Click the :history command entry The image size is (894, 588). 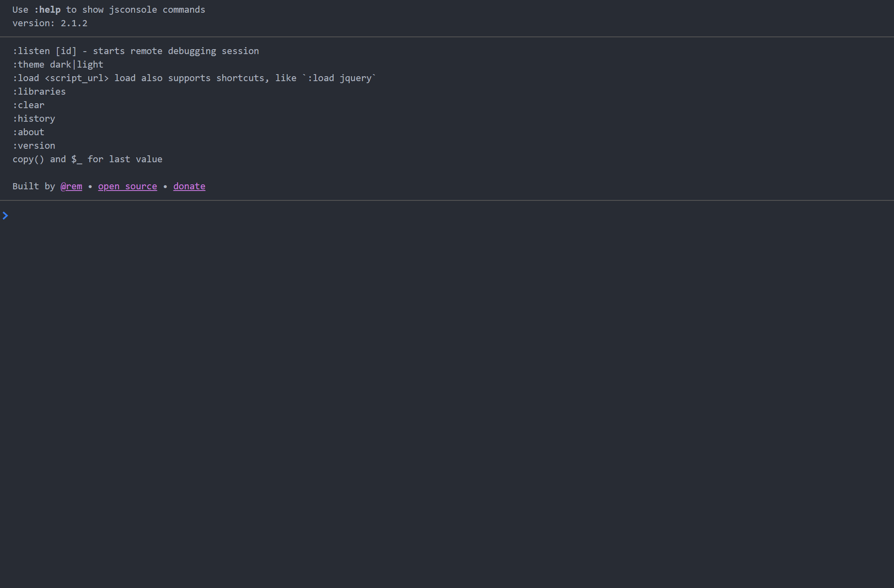(x=34, y=118)
